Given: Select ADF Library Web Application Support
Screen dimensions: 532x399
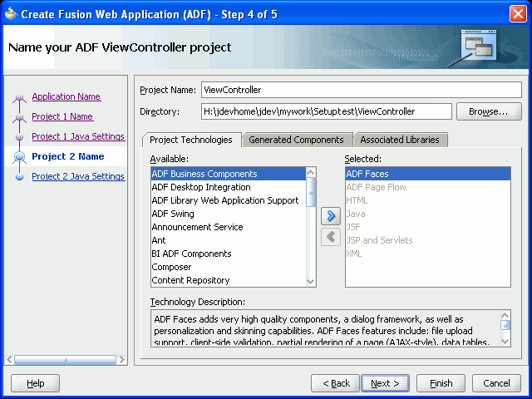Looking at the screenshot, I should (229, 200).
